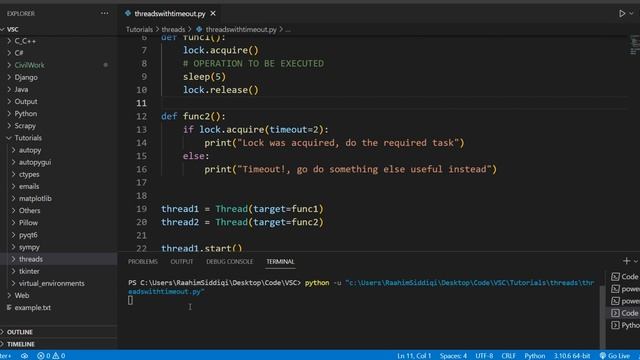Select language mode Python in status bar
640x360 pixels.
[535, 356]
